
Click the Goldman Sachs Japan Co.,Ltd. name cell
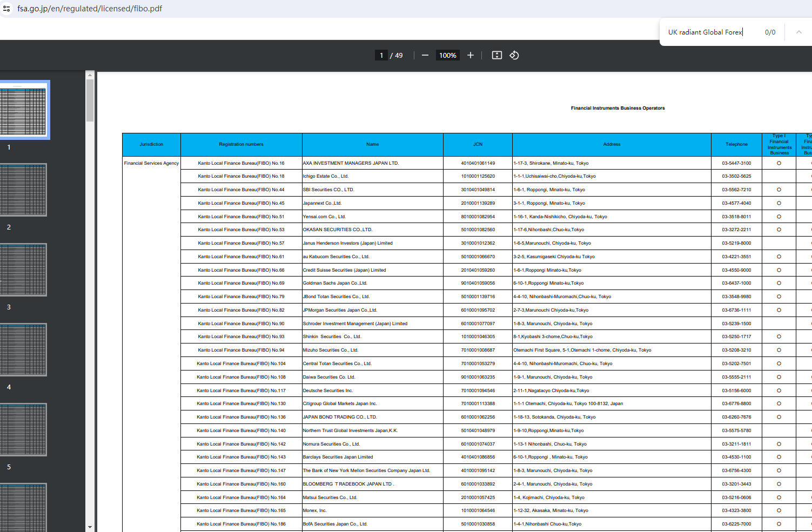tap(335, 283)
